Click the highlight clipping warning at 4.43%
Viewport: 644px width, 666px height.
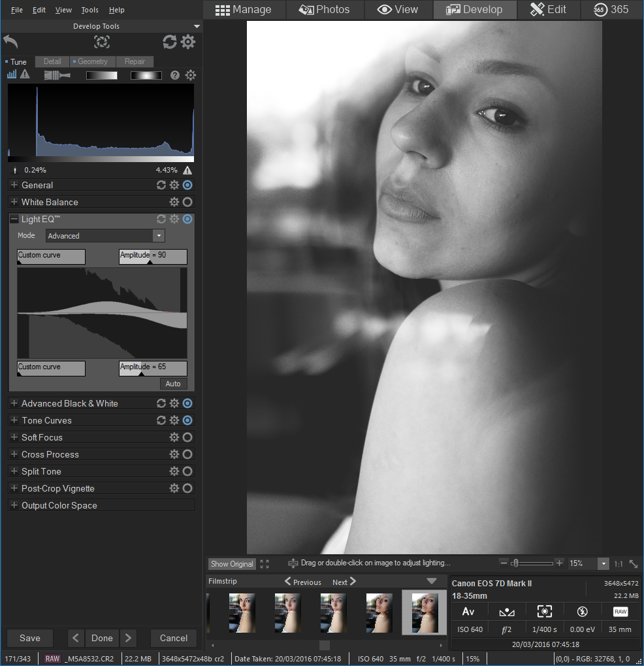187,171
